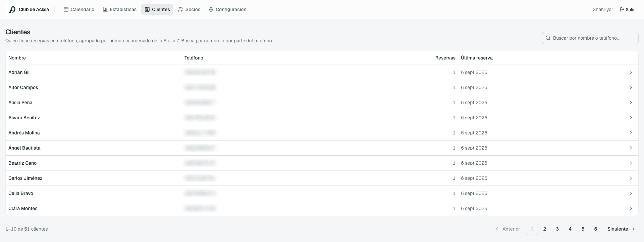Click the Reservas column header
644x242 pixels.
pos(445,58)
